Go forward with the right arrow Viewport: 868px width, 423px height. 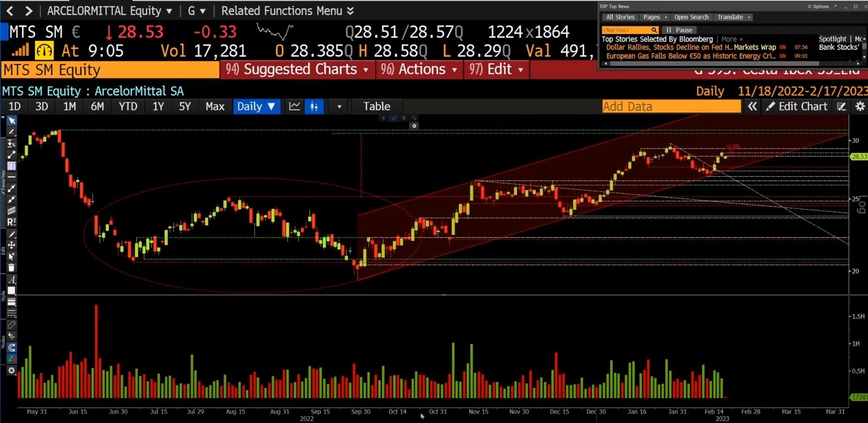click(x=29, y=11)
